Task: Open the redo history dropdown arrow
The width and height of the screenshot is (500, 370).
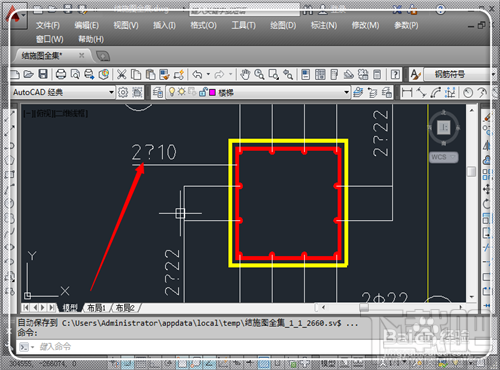Action: click(230, 74)
